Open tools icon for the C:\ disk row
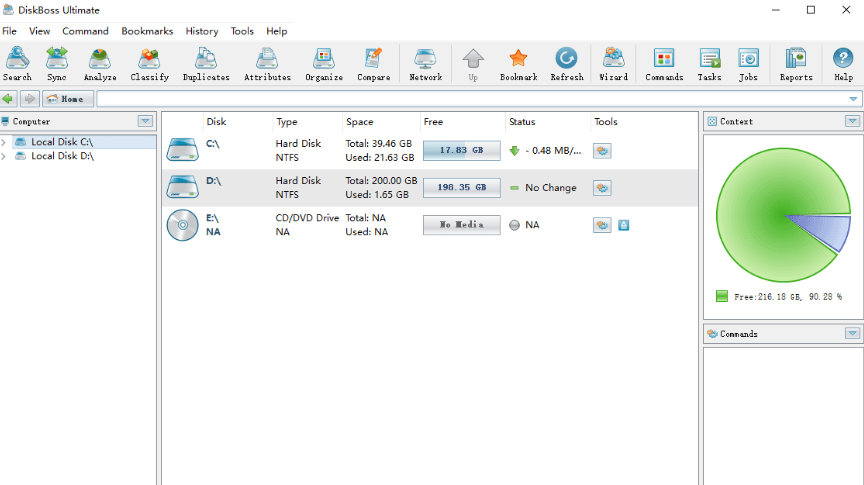 click(602, 150)
